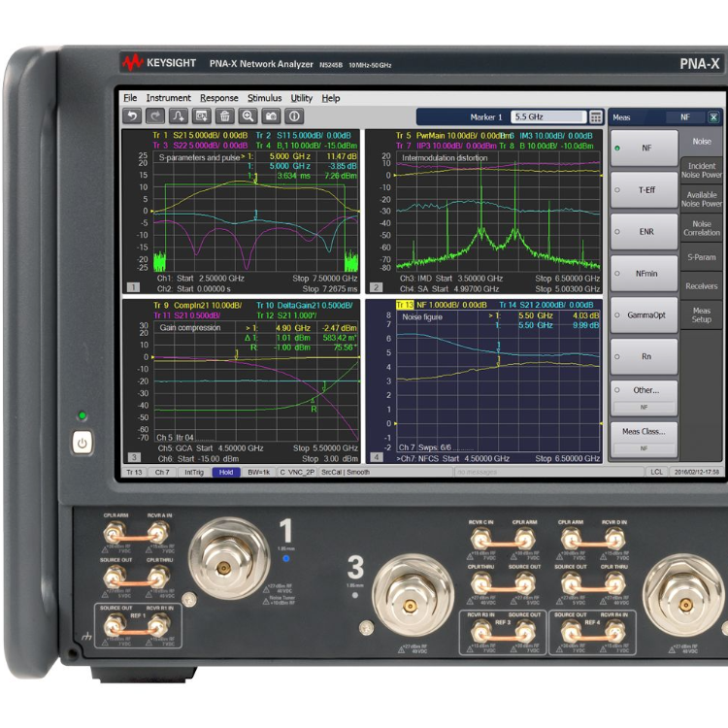Screen dimensions: 728x728
Task: Click the add window toolbar icon
Action: pos(202,116)
